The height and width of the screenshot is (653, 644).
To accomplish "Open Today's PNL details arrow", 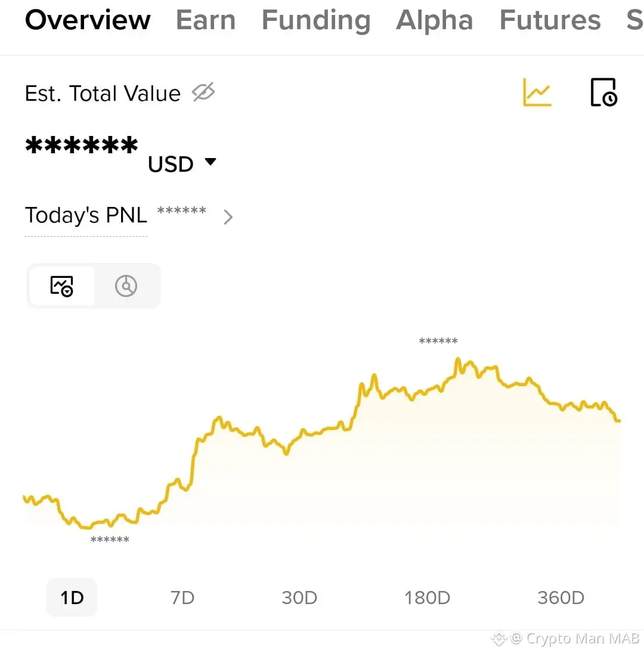I will pos(228,217).
